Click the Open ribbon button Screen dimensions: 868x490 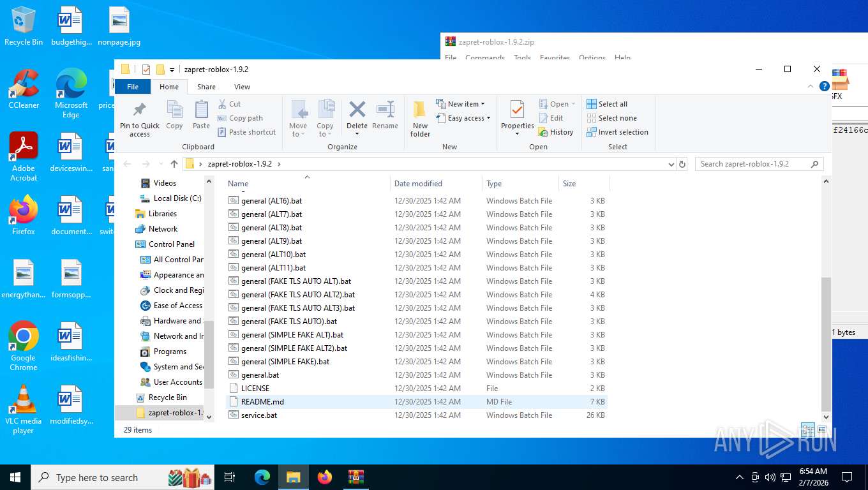tap(557, 104)
